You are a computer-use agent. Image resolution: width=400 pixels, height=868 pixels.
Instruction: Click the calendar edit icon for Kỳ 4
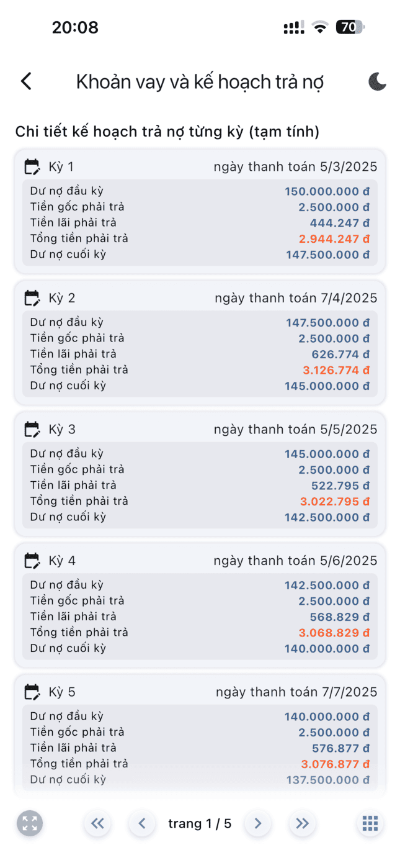pyautogui.click(x=32, y=561)
